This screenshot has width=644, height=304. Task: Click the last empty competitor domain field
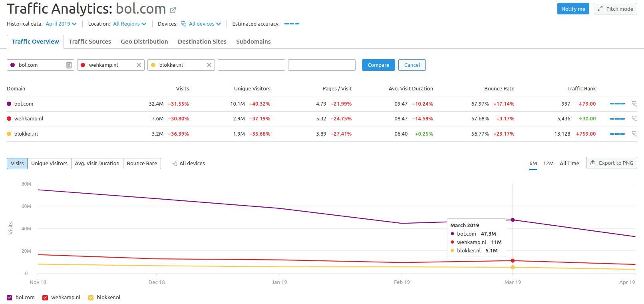point(322,65)
